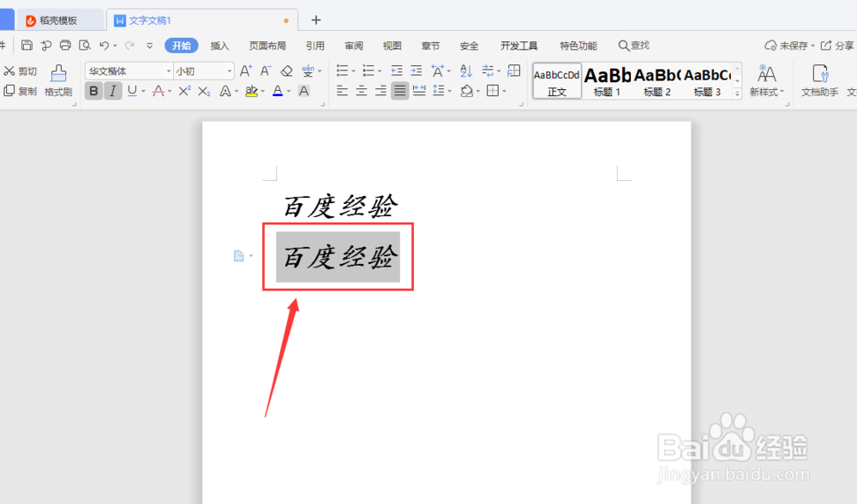Screen dimensions: 857x504
Task: Select the Format Painter (格式刷) tool
Action: [x=58, y=81]
